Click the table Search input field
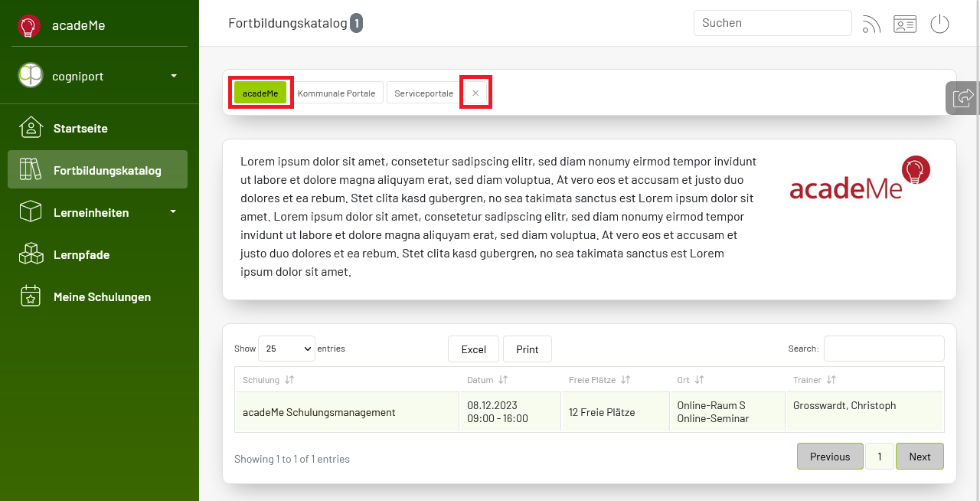Image resolution: width=980 pixels, height=501 pixels. (884, 349)
